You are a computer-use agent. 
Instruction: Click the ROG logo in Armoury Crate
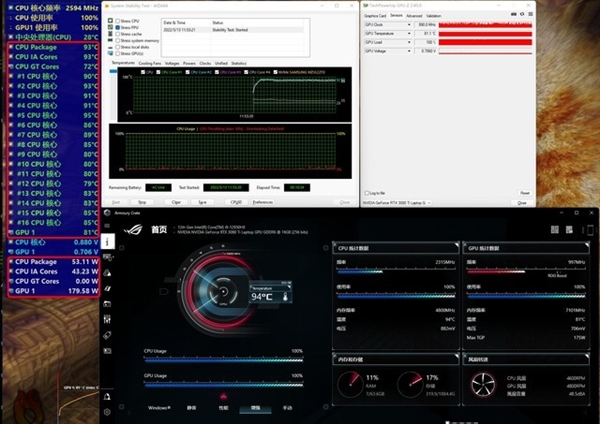(134, 229)
